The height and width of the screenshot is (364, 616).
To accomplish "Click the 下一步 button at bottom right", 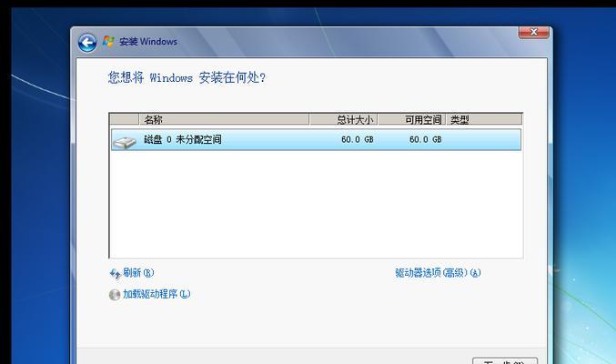I will point(505,360).
